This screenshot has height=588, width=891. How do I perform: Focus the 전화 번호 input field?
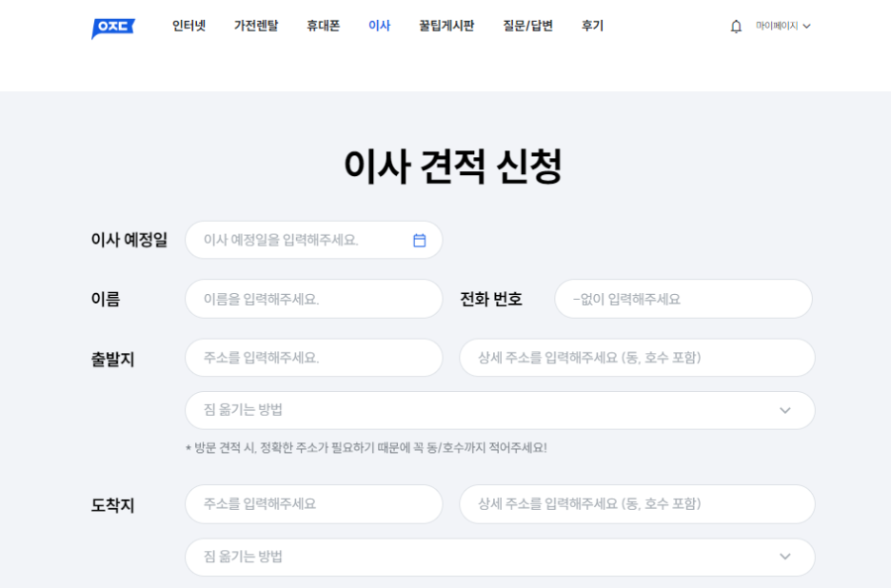(x=683, y=299)
